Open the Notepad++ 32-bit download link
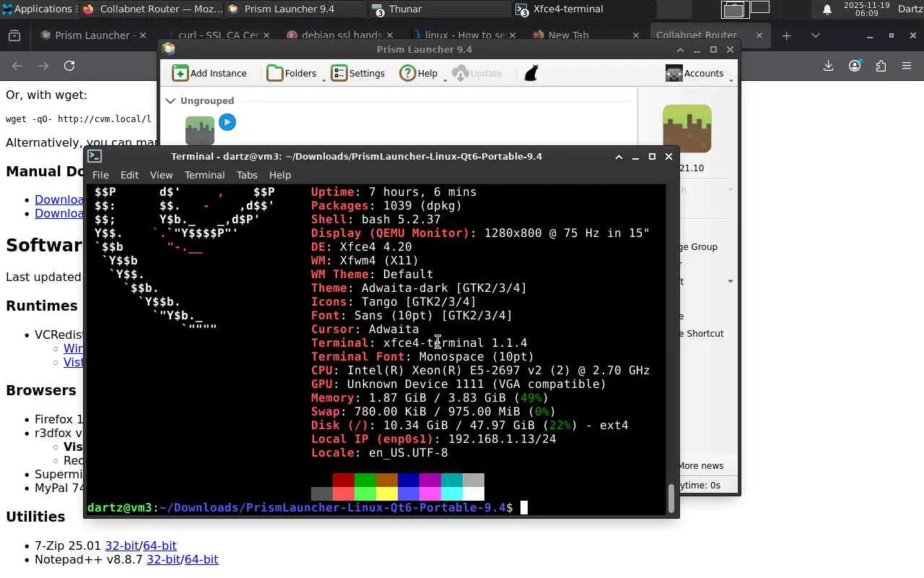924x578 pixels. click(163, 559)
